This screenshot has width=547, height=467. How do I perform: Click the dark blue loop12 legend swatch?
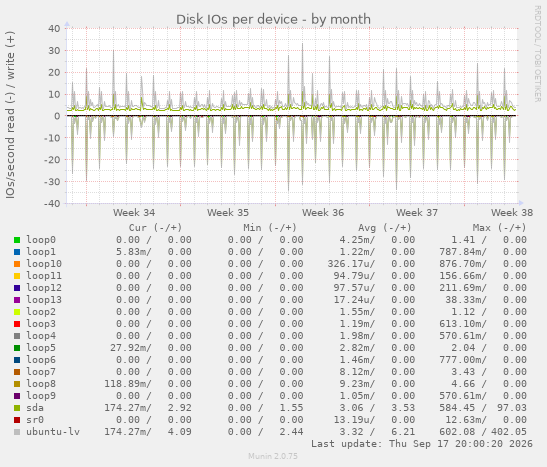tap(17, 288)
